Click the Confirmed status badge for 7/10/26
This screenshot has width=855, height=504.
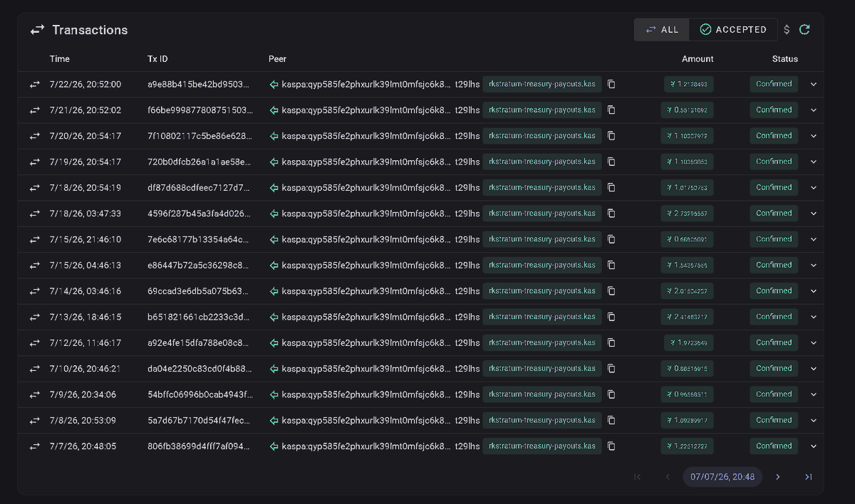774,369
